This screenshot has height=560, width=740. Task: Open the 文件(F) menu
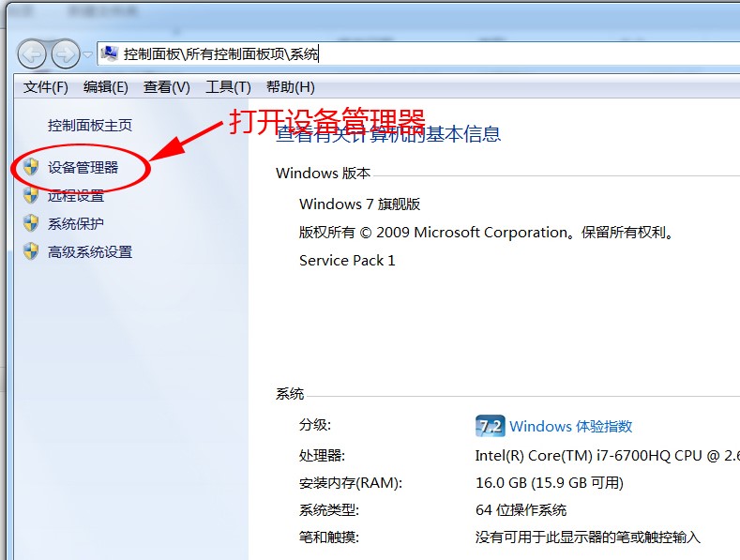pyautogui.click(x=46, y=87)
